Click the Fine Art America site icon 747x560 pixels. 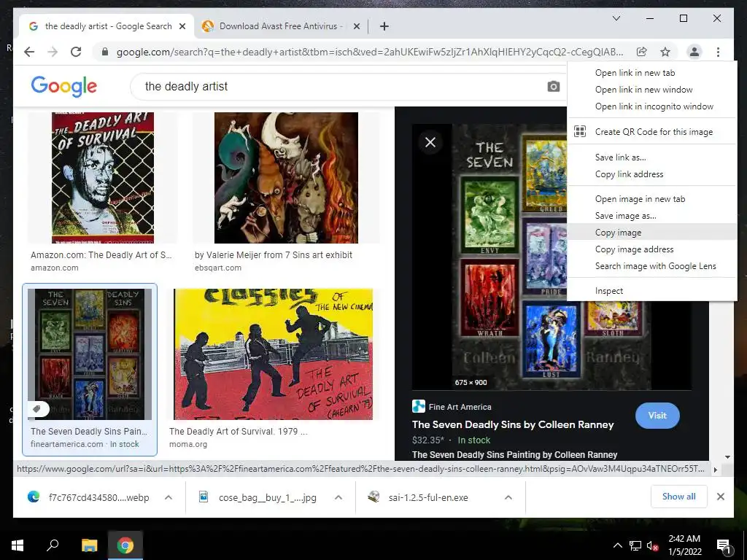418,406
